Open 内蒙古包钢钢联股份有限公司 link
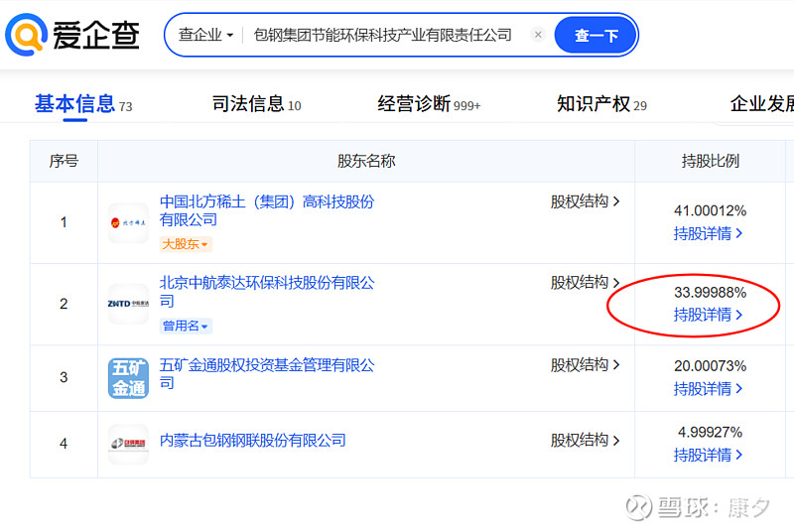This screenshot has width=794, height=532. pos(253,441)
